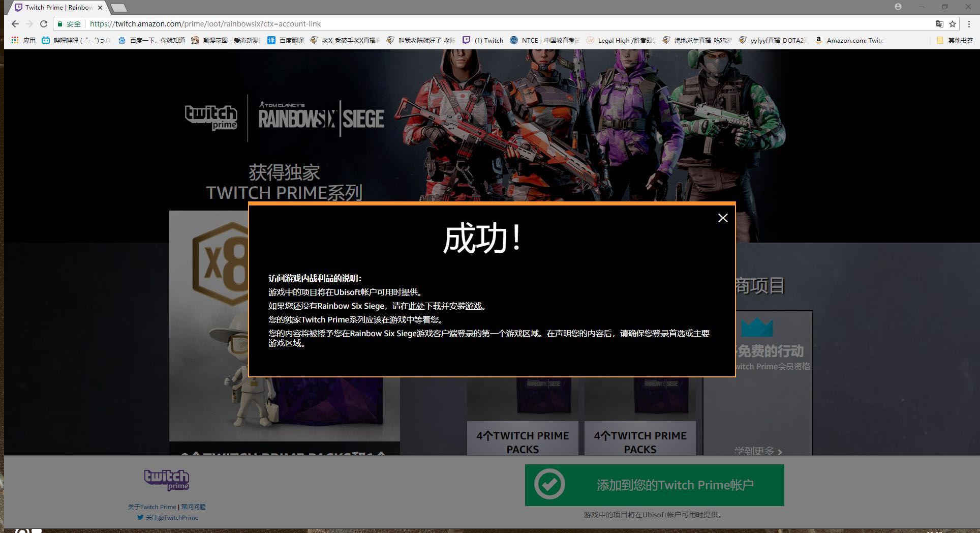Open the 百度翻译 bookmark
Screen dimensions: 980x533
coord(286,40)
